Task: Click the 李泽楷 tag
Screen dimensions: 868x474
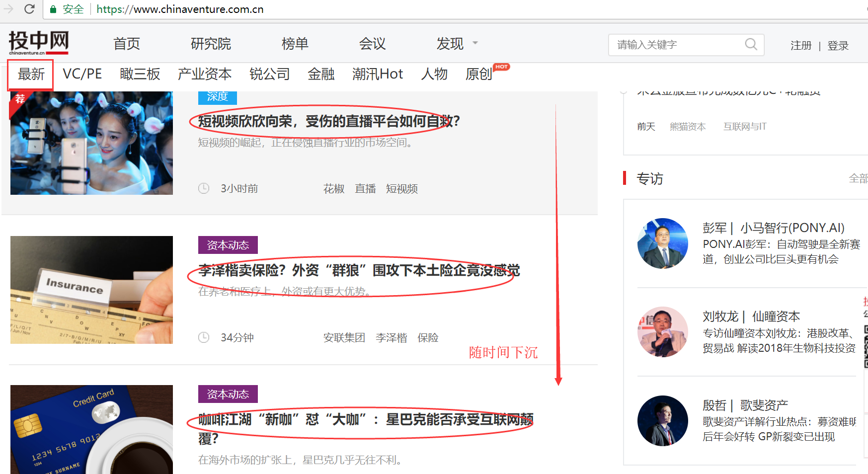Action: [x=392, y=338]
